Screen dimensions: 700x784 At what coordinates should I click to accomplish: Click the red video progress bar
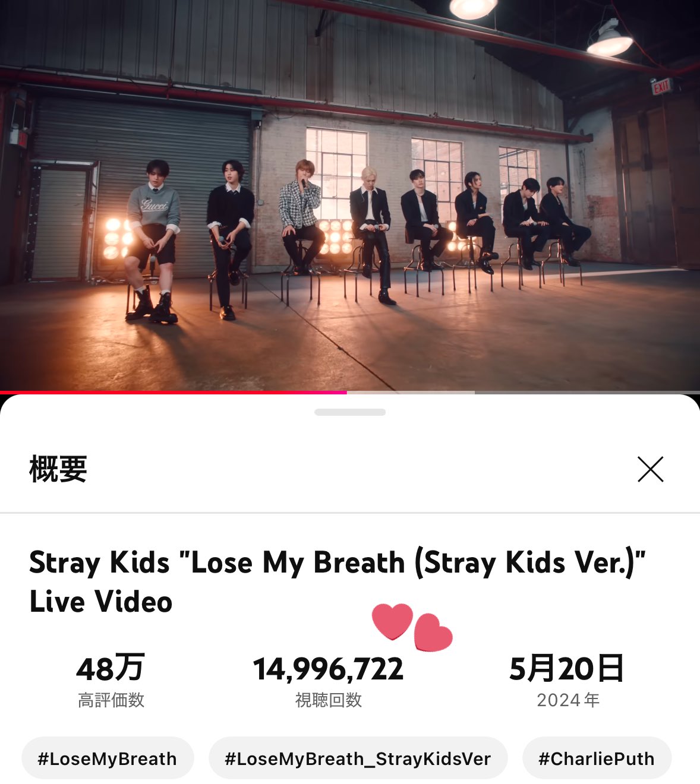pos(174,392)
